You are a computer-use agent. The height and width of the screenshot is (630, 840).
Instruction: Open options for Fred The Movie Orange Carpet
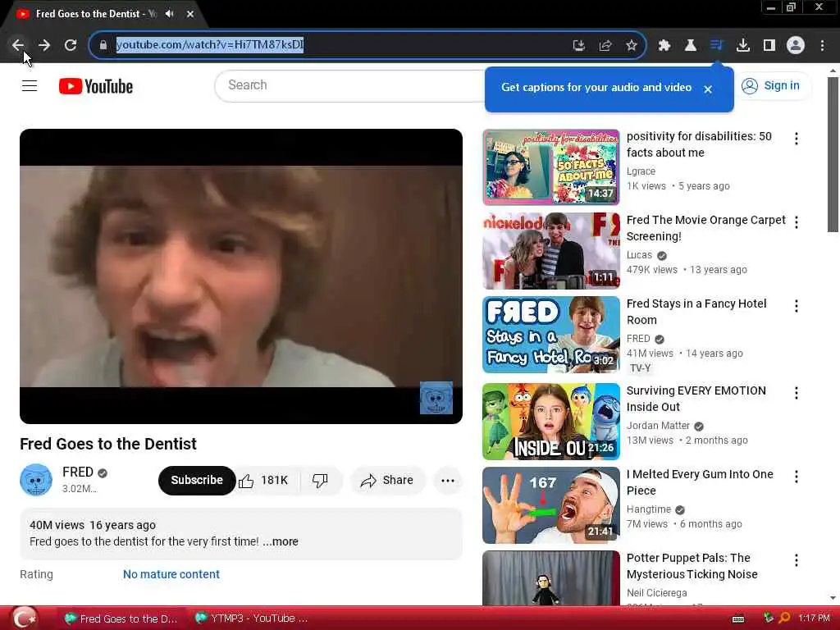click(796, 222)
